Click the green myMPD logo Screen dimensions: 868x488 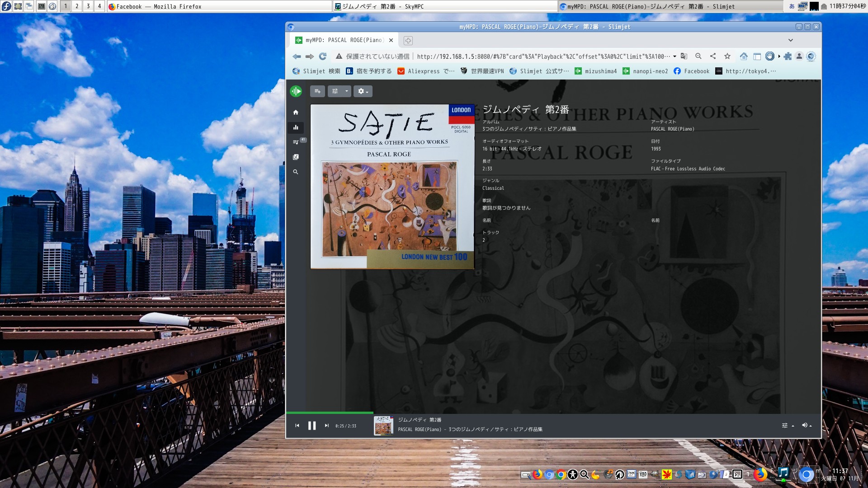(296, 91)
